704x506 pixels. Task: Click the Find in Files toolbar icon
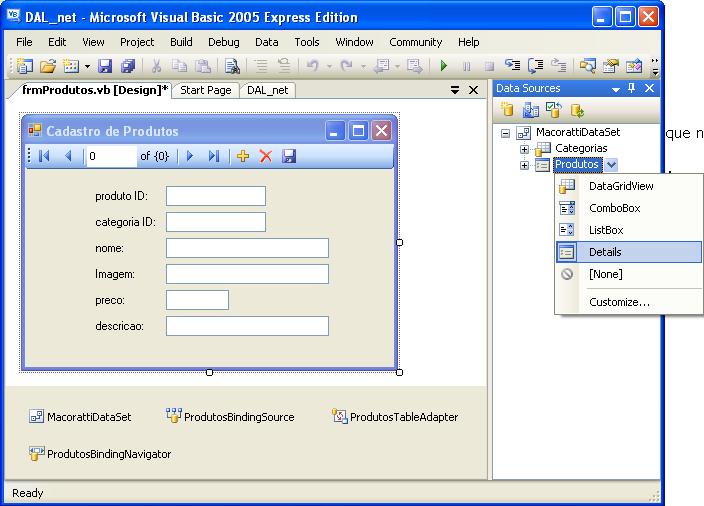click(x=232, y=66)
